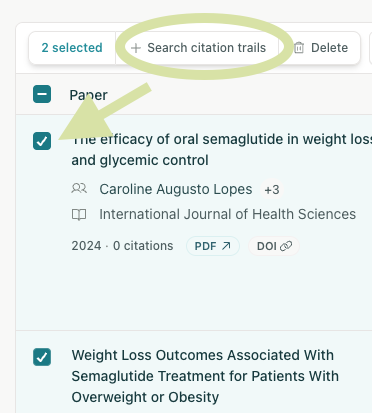Screen dimensions: 372x413
Task: Uncheck the oral semaglutide paper checkbox
Action: (42, 141)
